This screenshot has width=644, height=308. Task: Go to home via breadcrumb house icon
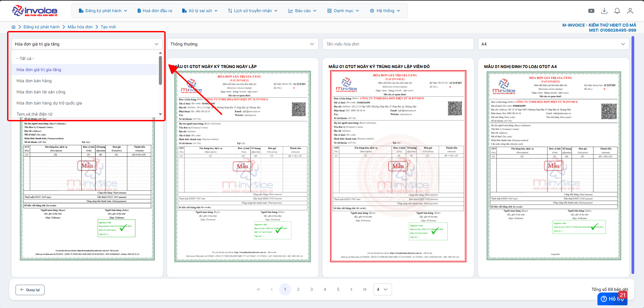click(x=13, y=27)
